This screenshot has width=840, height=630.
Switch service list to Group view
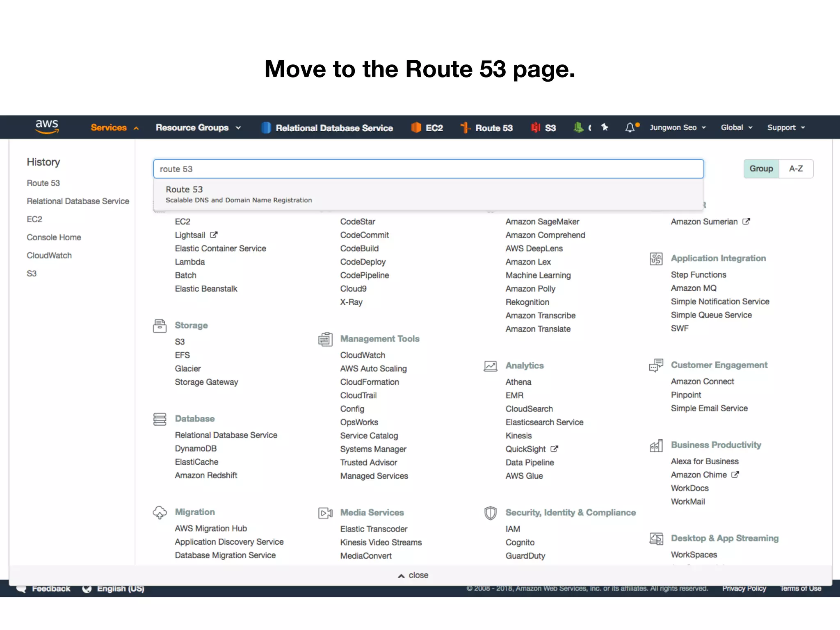point(761,169)
